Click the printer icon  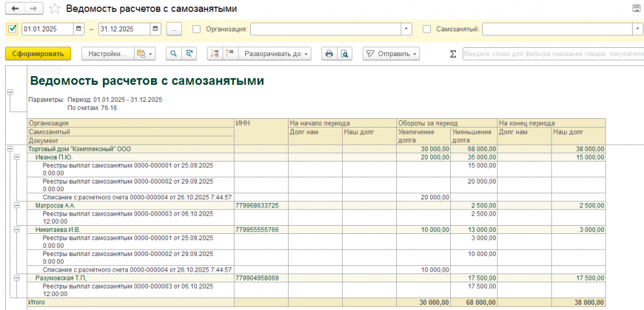point(329,53)
